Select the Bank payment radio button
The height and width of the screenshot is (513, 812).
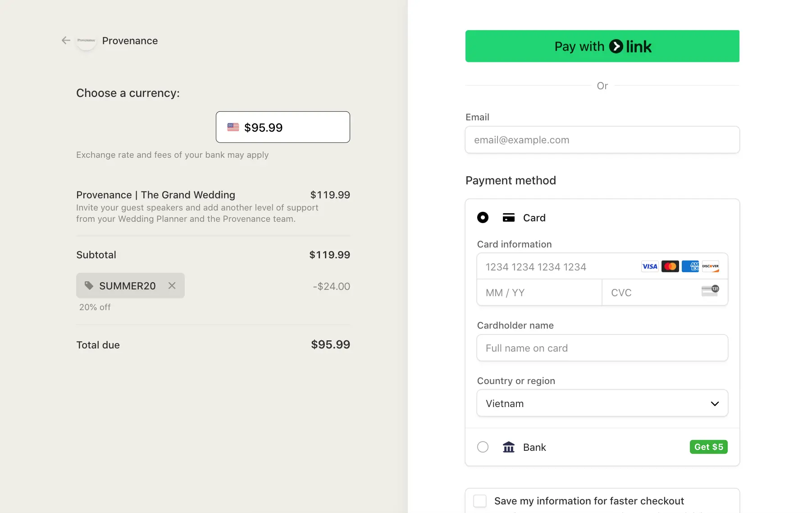pos(483,447)
